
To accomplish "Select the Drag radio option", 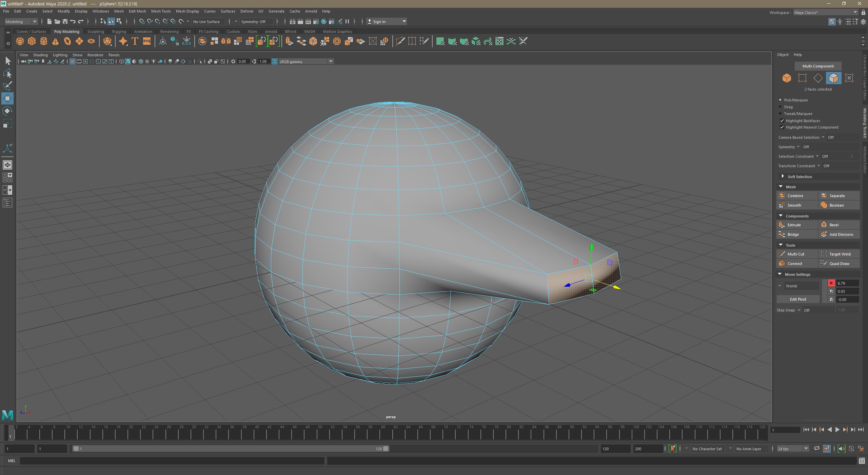I will click(780, 107).
